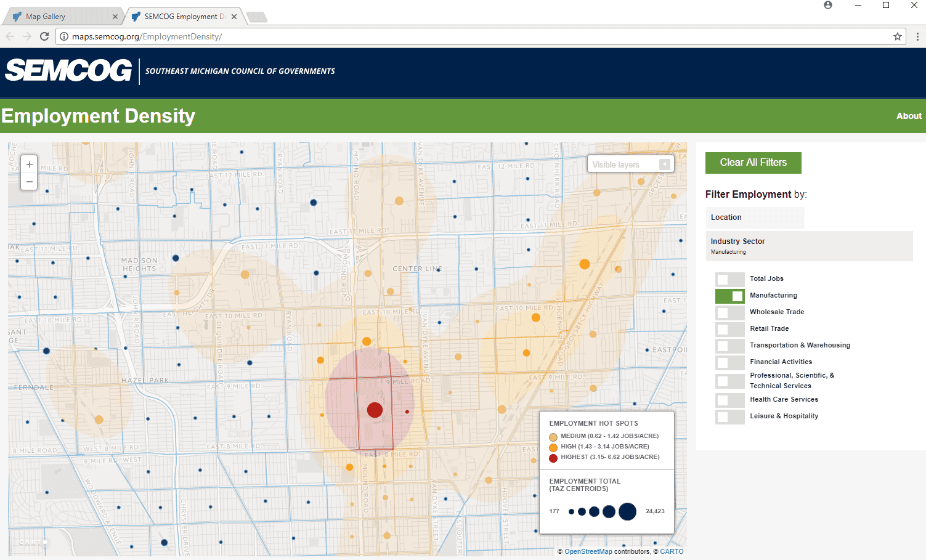This screenshot has height=560, width=926.
Task: Expand the Location filter section
Action: pyautogui.click(x=755, y=217)
